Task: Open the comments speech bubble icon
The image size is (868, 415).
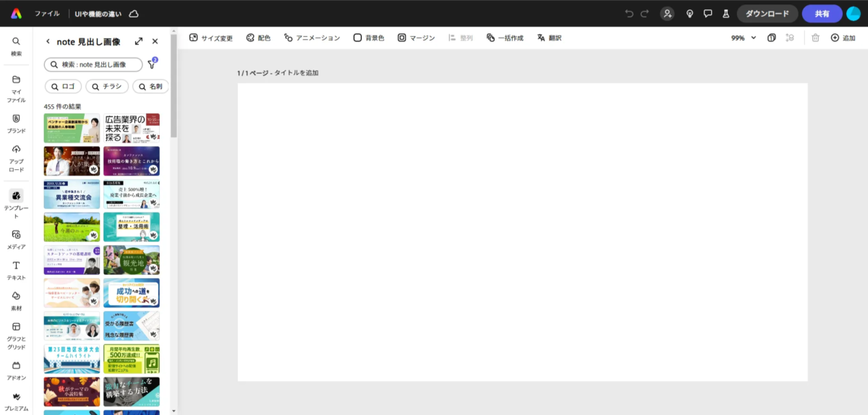Action: click(707, 14)
